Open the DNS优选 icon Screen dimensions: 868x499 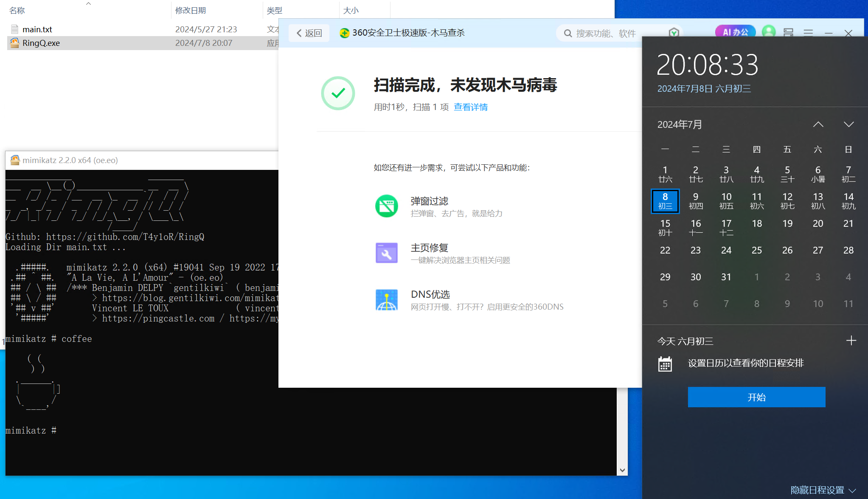[x=386, y=300]
